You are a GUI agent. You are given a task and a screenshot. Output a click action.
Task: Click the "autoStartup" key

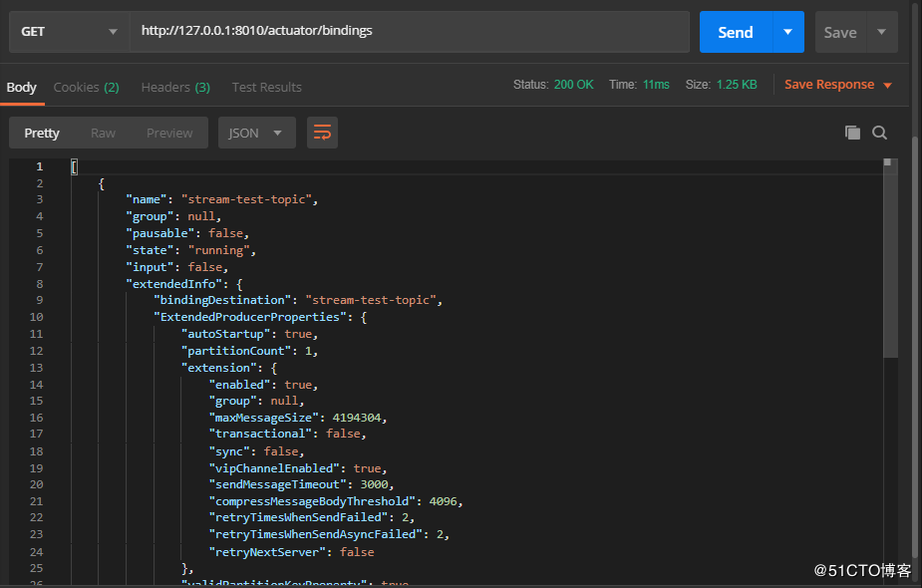[226, 334]
